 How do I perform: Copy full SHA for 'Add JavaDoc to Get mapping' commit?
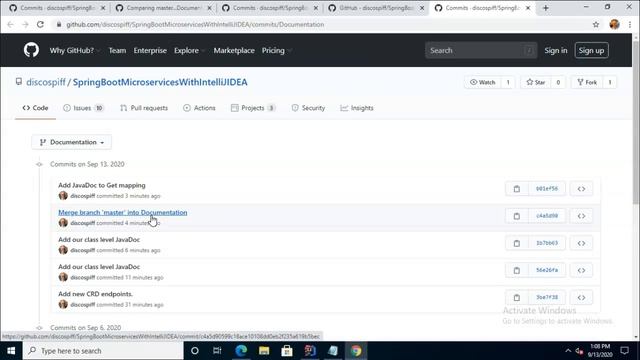point(517,189)
